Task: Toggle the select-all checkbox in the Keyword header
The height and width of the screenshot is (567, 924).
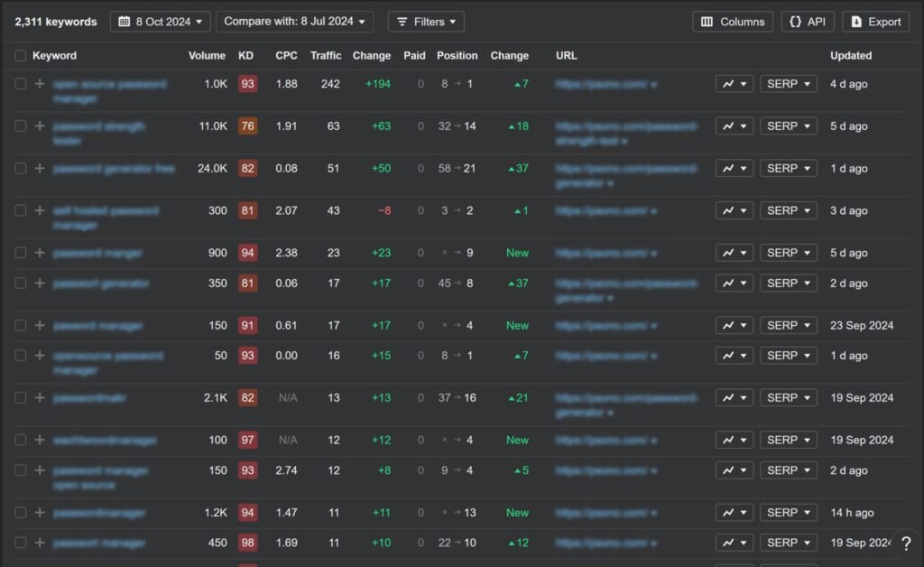Action: click(21, 56)
